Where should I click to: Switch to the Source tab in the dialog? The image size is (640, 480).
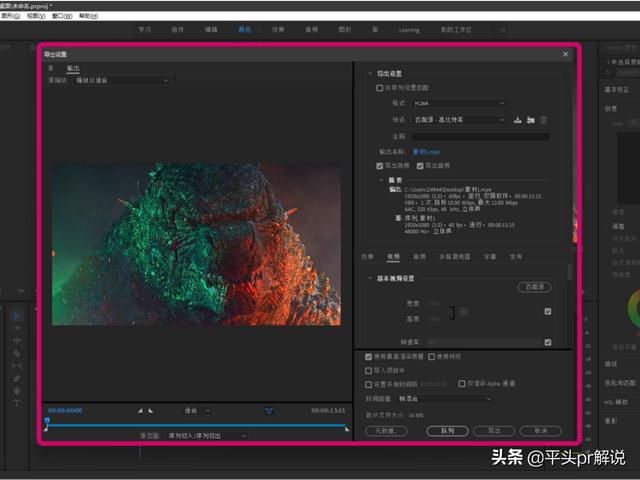pyautogui.click(x=51, y=68)
